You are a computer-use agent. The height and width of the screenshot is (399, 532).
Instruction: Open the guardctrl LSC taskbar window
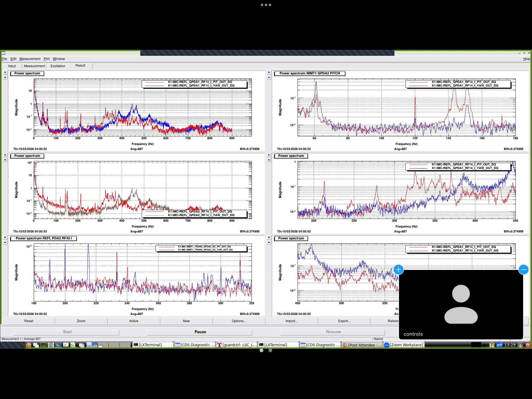point(237,345)
